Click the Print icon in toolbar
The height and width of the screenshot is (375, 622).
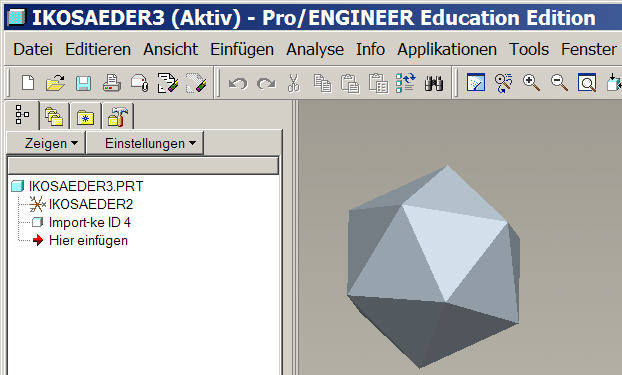pyautogui.click(x=111, y=83)
